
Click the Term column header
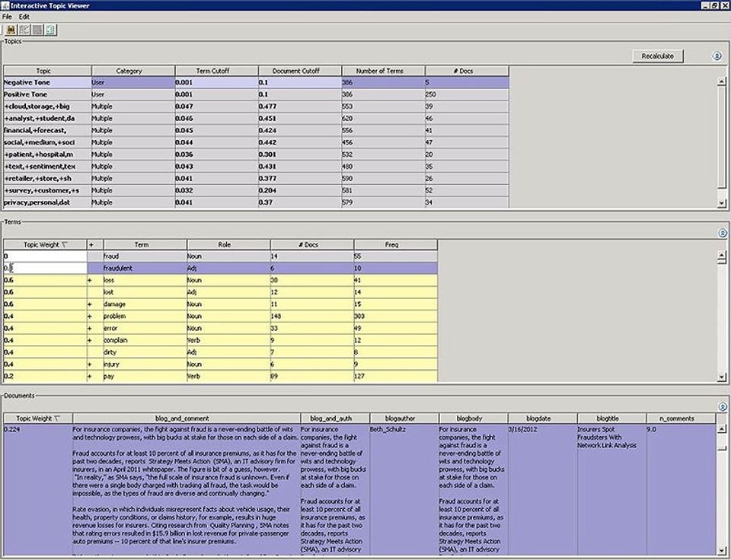[145, 244]
